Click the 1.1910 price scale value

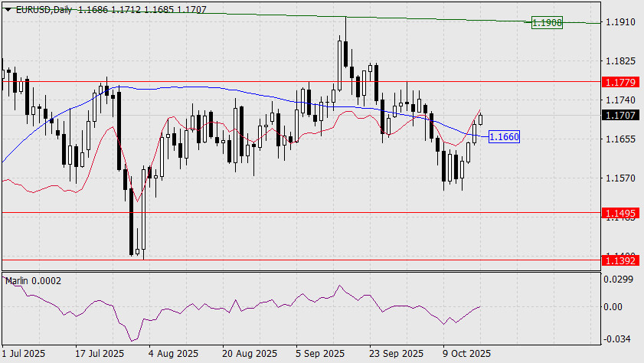620,21
